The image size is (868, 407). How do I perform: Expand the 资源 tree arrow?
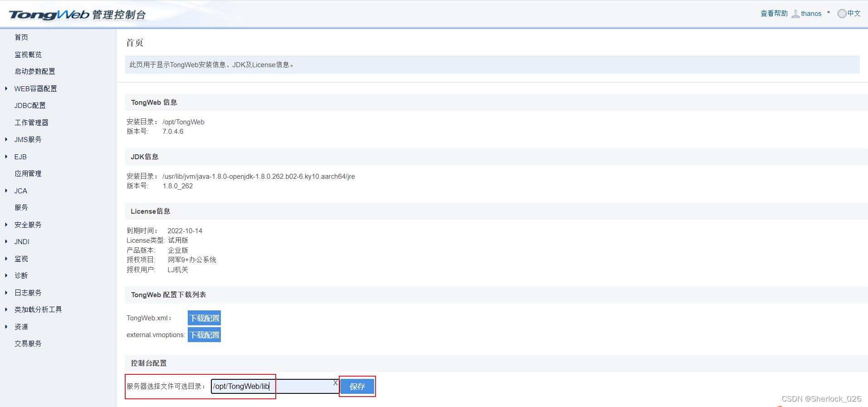coord(6,327)
